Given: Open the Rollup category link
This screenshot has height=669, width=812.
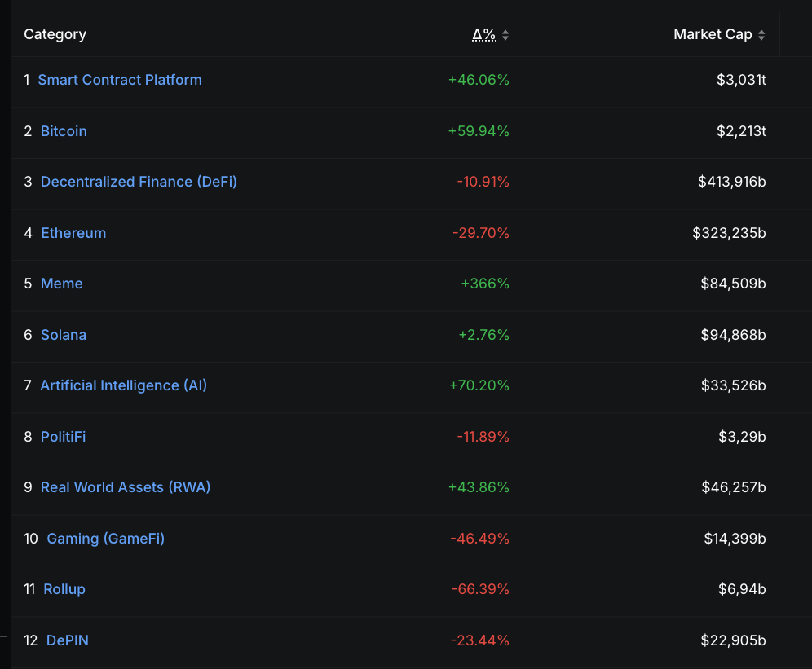Looking at the screenshot, I should tap(64, 589).
